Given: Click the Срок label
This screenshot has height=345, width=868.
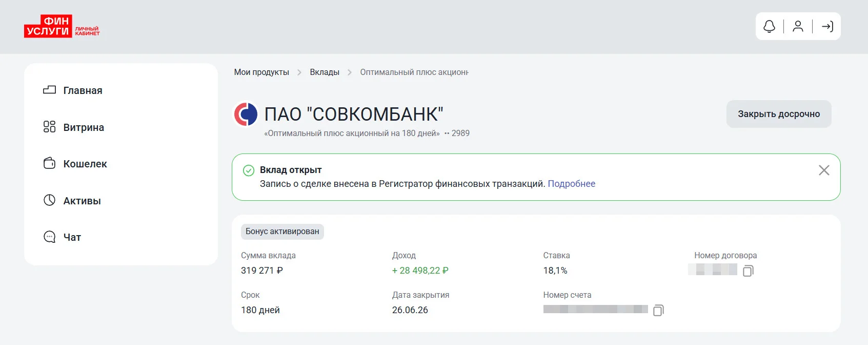Looking at the screenshot, I should [250, 295].
